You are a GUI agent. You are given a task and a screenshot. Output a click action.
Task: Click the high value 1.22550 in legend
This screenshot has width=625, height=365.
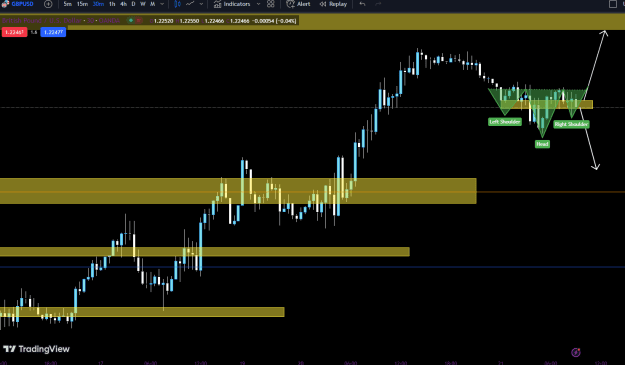(189, 21)
